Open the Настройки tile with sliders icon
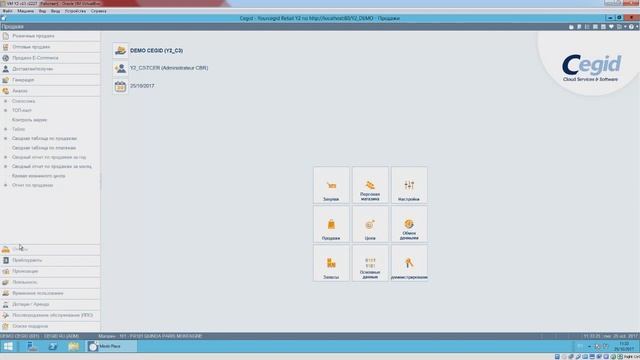Image resolution: width=640 pixels, height=360 pixels. click(x=409, y=185)
